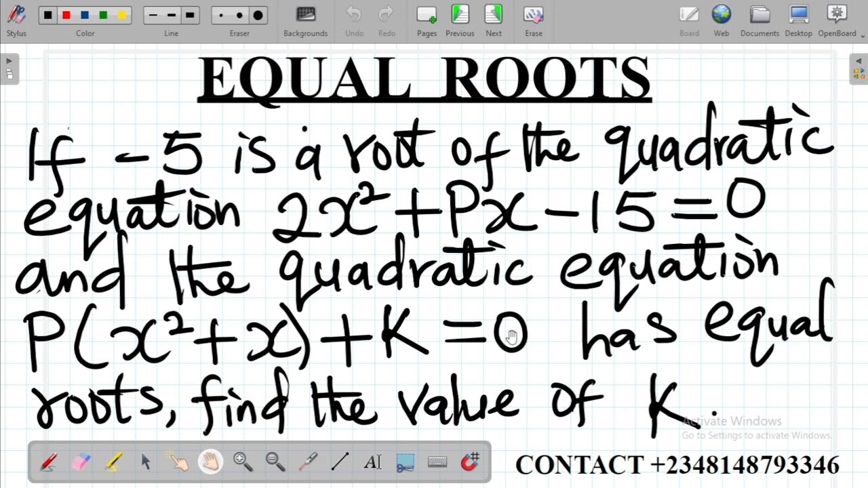Choose the thin line width

[x=153, y=15]
